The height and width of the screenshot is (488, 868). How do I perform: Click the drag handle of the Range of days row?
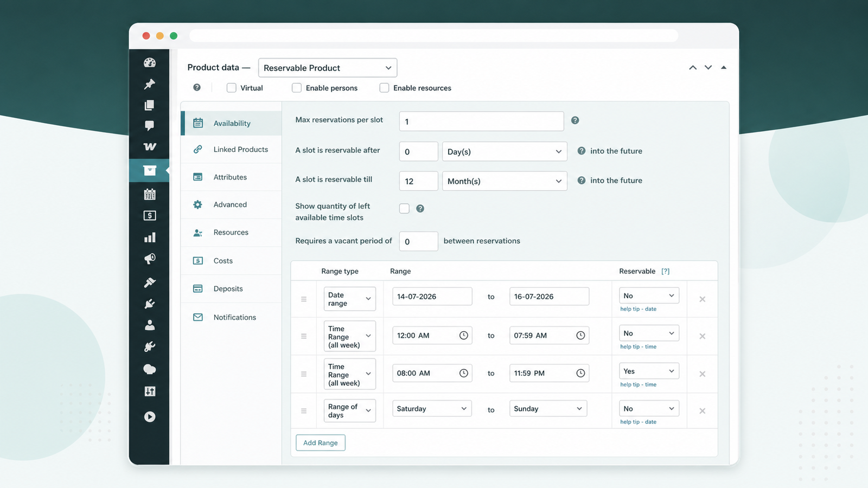(x=304, y=411)
